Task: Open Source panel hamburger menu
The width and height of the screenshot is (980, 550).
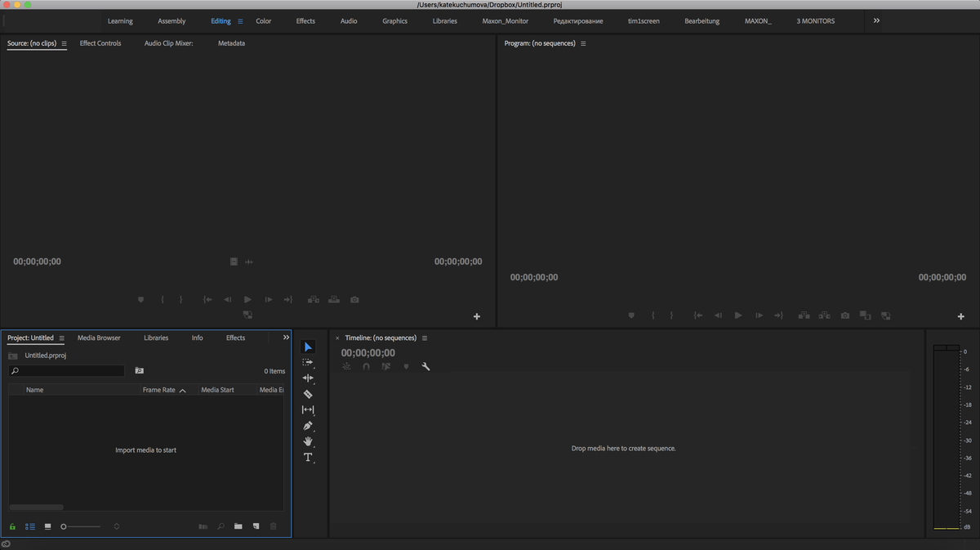Action: pos(64,43)
